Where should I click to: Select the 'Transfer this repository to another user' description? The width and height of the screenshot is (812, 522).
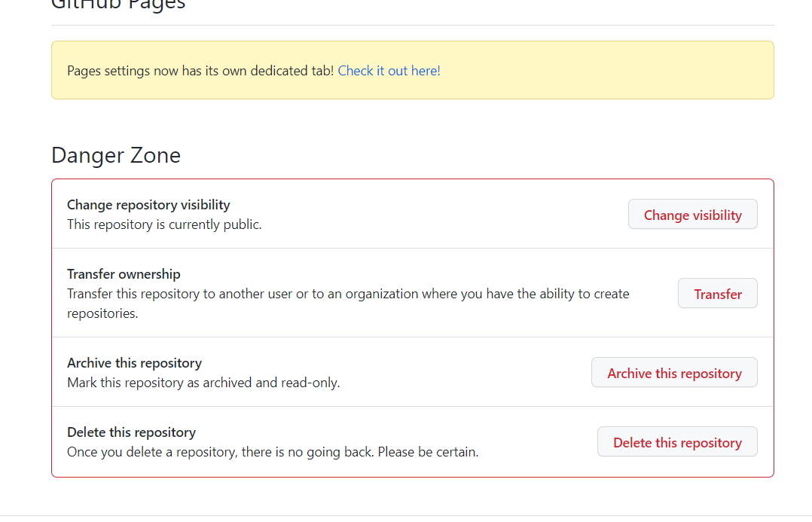[x=348, y=304]
